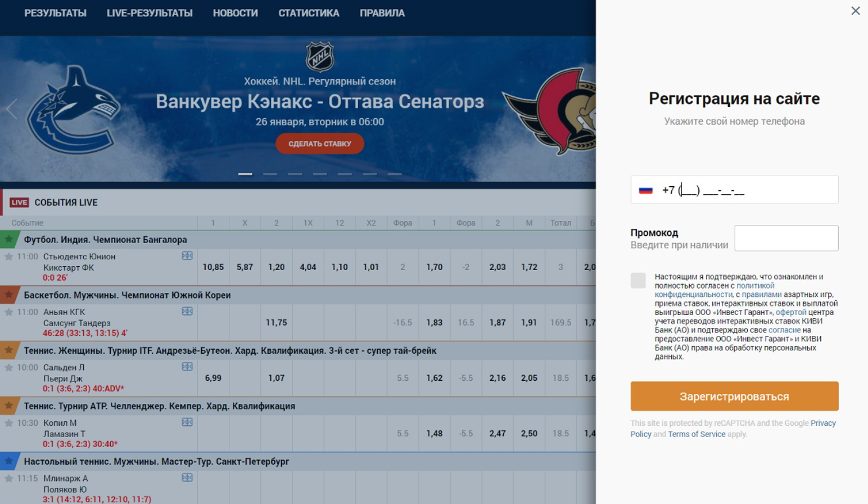The height and width of the screenshot is (504, 868).
Task: Click the Russian flag country selector
Action: (x=645, y=190)
